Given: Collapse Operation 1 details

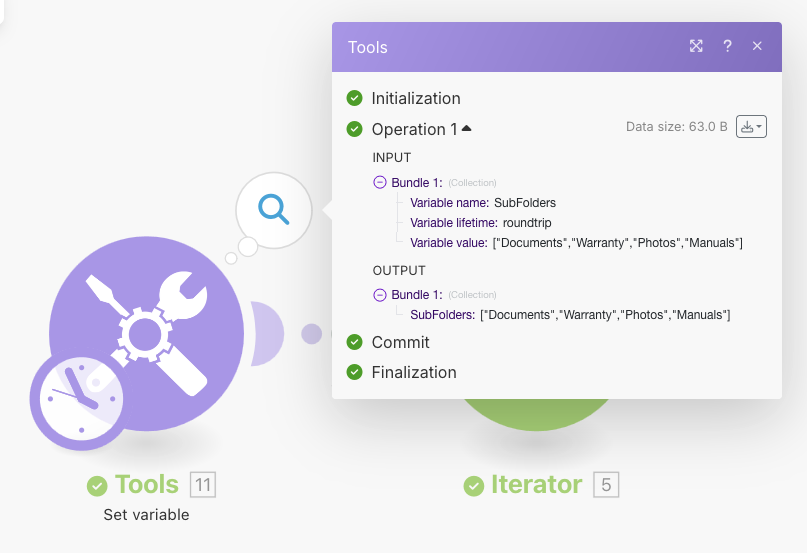Looking at the screenshot, I should [x=466, y=129].
